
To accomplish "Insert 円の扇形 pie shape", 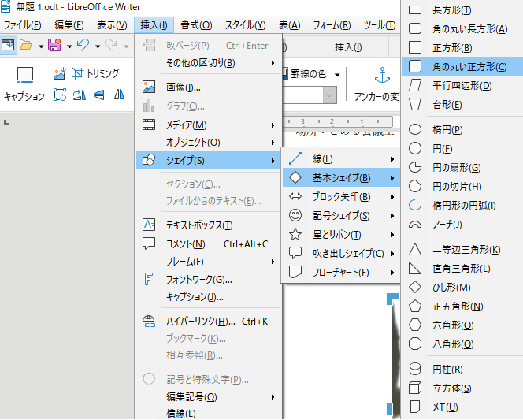I will 463,168.
